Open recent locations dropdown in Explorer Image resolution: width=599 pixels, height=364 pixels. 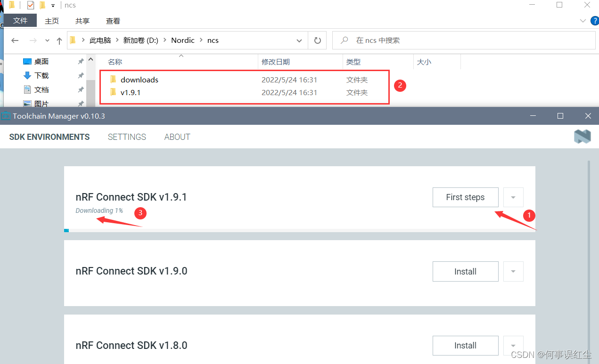pos(47,41)
